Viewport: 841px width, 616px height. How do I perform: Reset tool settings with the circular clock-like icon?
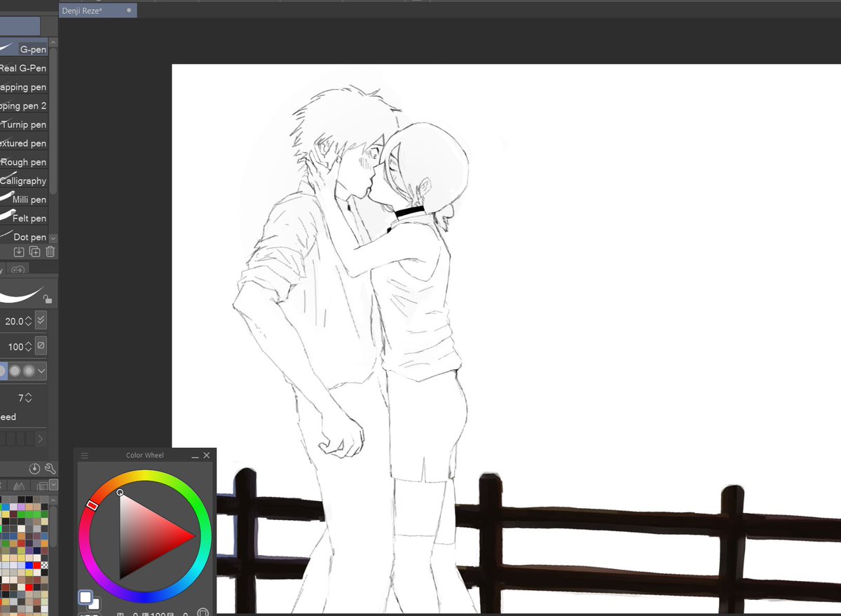coord(35,468)
